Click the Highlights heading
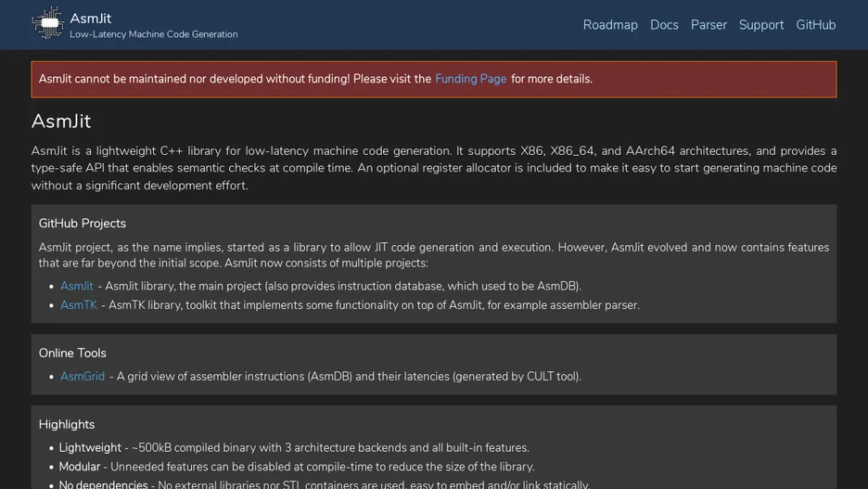Screen dimensions: 868x489 67,424
